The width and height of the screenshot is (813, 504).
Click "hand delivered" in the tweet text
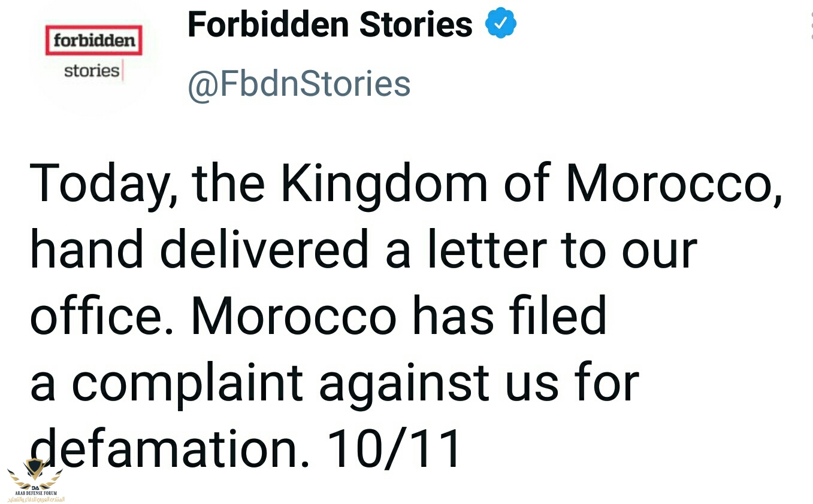199,249
